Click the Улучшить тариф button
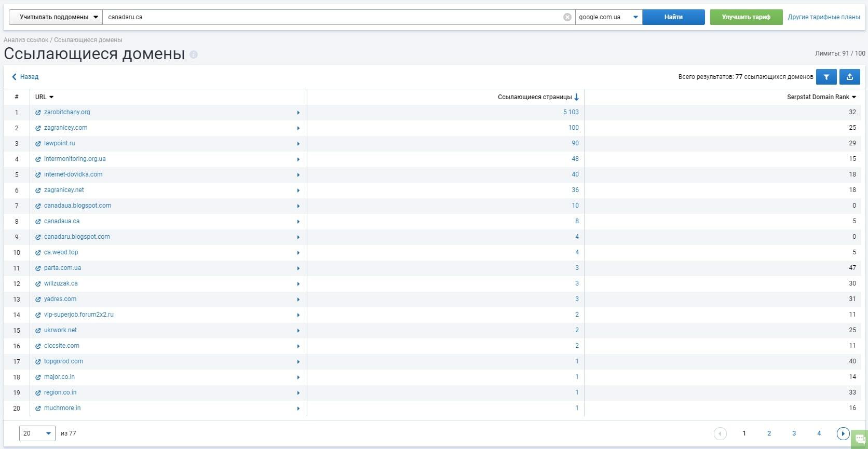This screenshot has height=449, width=868. coord(746,17)
